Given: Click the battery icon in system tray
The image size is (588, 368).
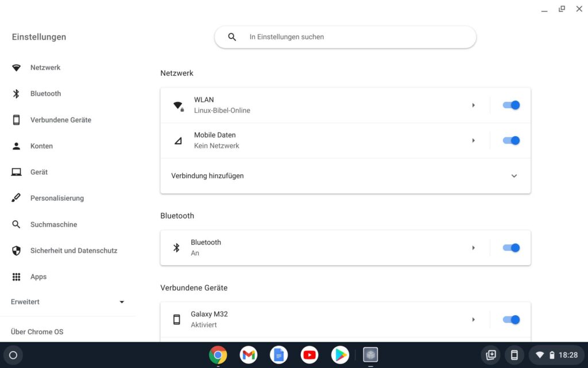Looking at the screenshot, I should pos(552,355).
